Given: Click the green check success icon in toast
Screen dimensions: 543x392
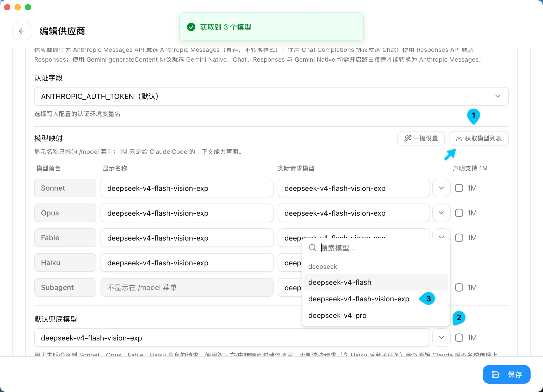Looking at the screenshot, I should pyautogui.click(x=191, y=27).
